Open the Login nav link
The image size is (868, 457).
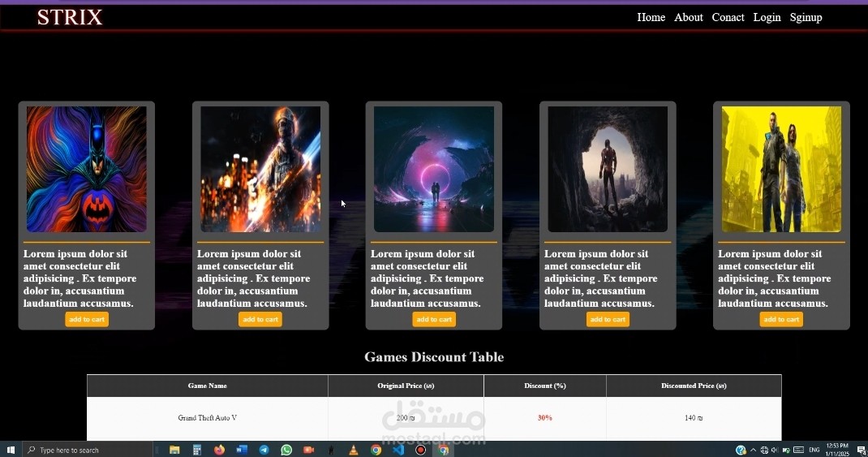[767, 17]
